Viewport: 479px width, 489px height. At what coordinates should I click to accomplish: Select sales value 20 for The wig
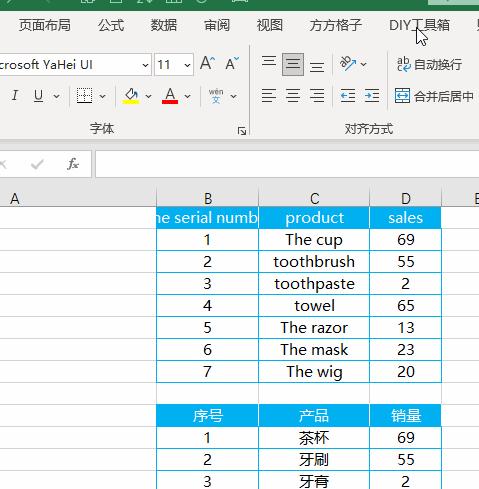[x=405, y=372]
